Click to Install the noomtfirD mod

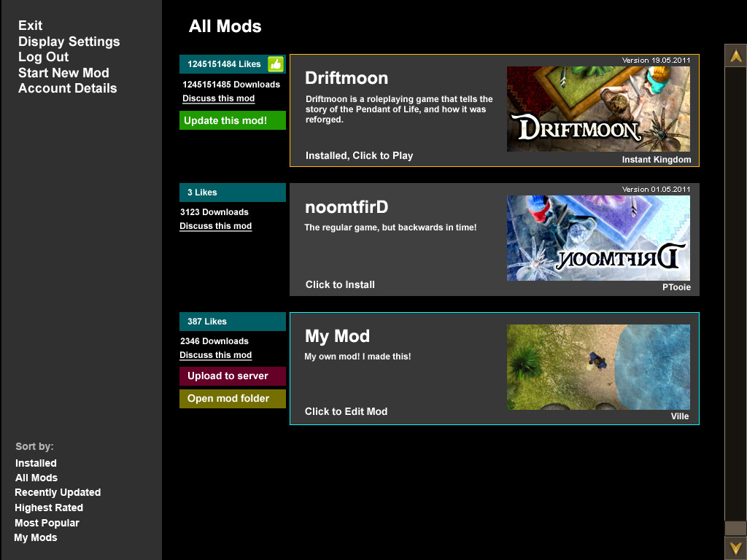(340, 284)
